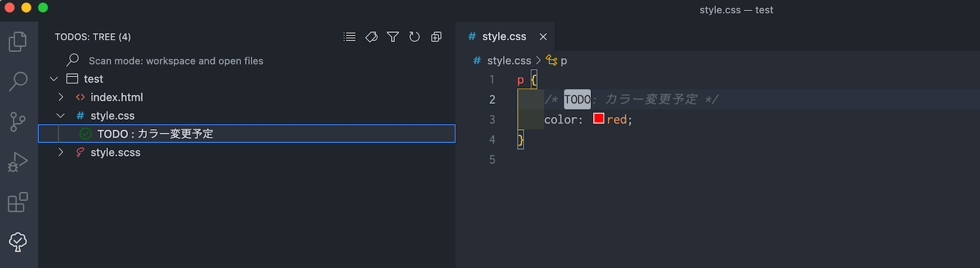Open the Source Control view
Image resolution: width=980 pixels, height=268 pixels.
(18, 122)
